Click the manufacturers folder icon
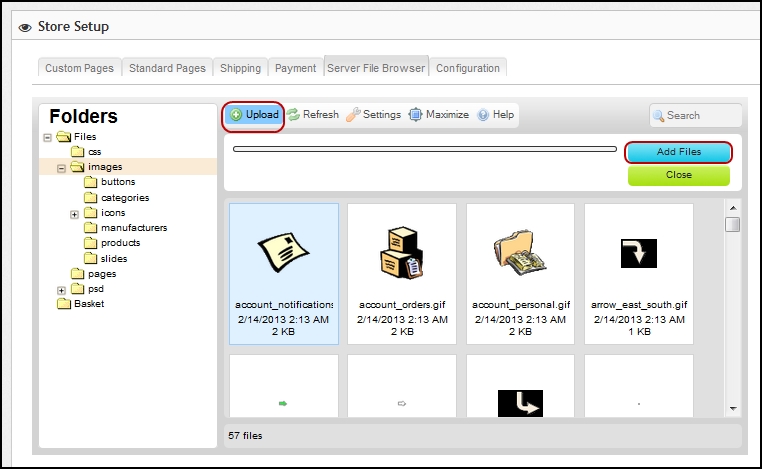Viewport: 762px width, 469px height. click(x=91, y=227)
